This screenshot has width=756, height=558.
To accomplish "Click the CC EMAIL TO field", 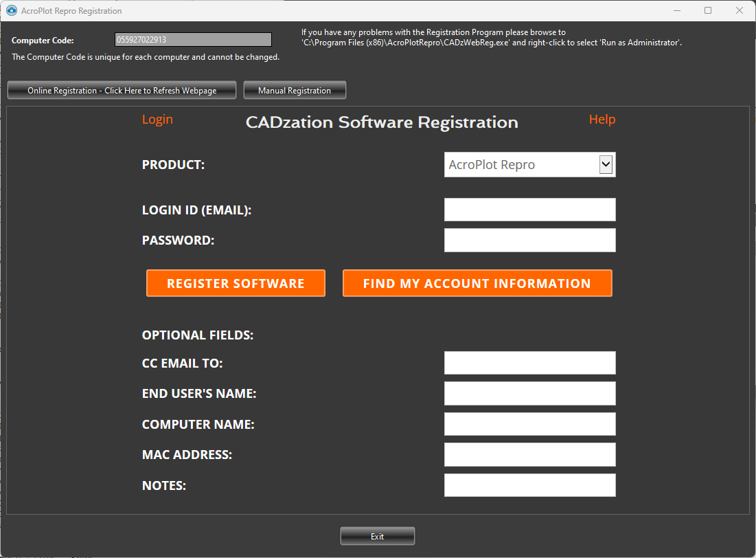I will tap(529, 362).
